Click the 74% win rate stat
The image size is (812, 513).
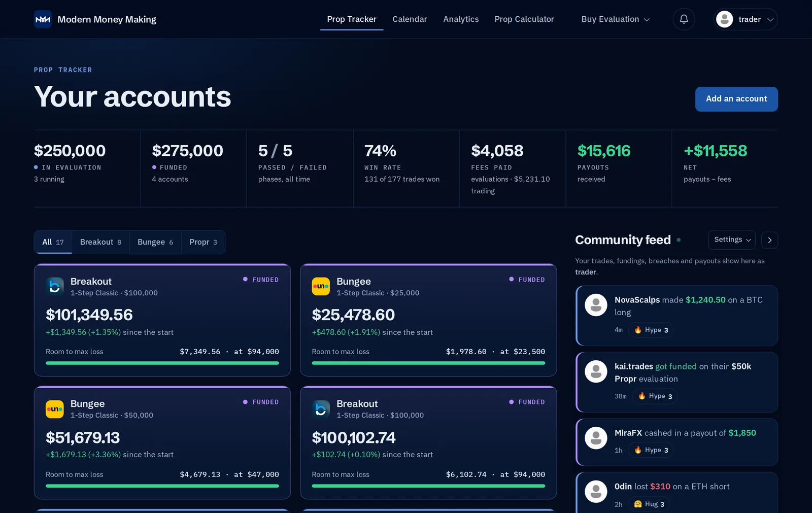[x=406, y=168]
